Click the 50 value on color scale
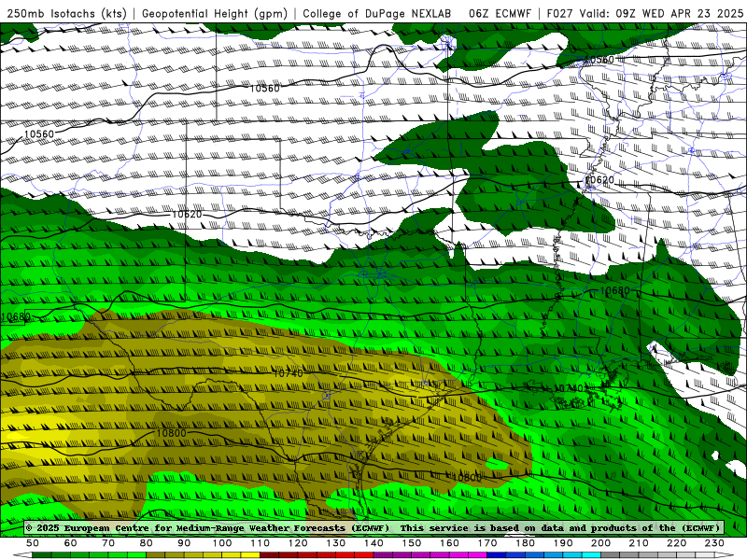The height and width of the screenshot is (560, 747). pyautogui.click(x=33, y=543)
